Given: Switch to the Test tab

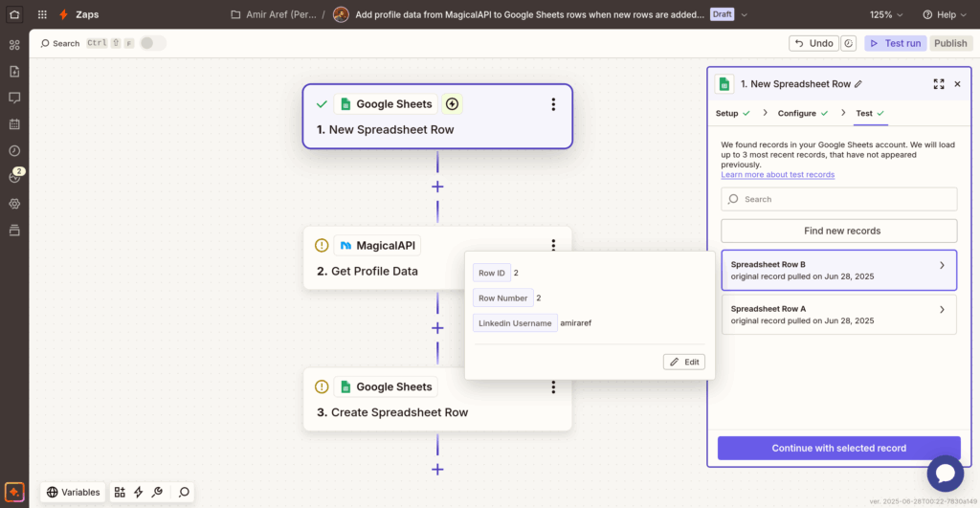Looking at the screenshot, I should pyautogui.click(x=870, y=113).
